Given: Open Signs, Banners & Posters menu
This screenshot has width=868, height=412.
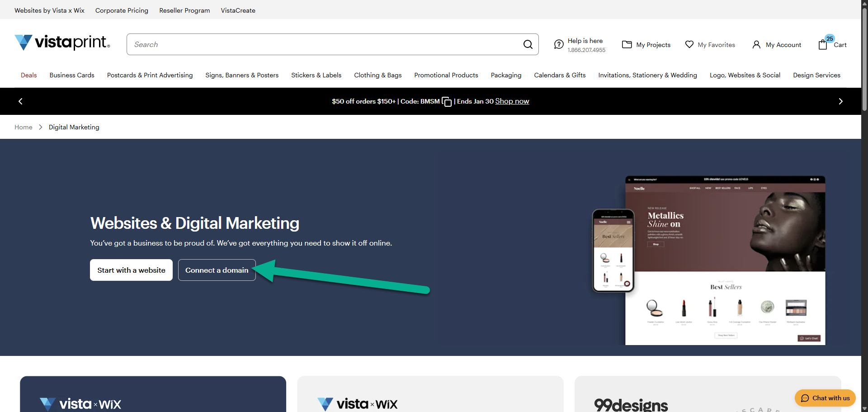Looking at the screenshot, I should tap(242, 75).
